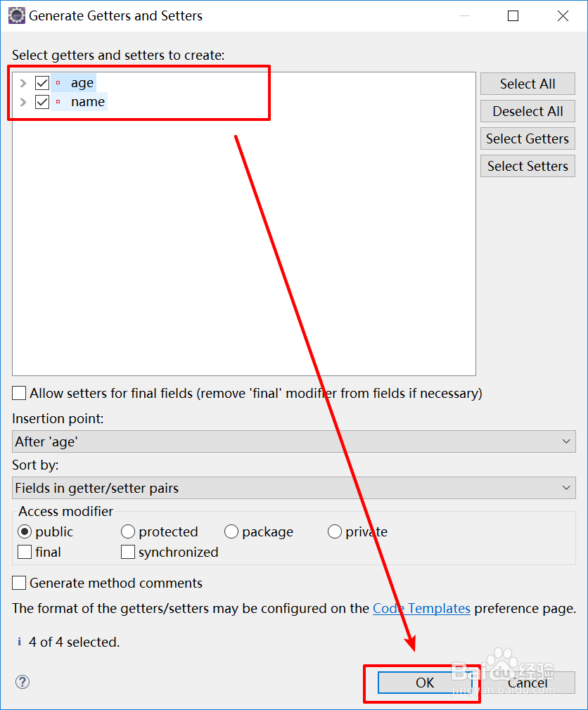This screenshot has width=588, height=710.
Task: Open the help question mark icon
Action: point(23,681)
